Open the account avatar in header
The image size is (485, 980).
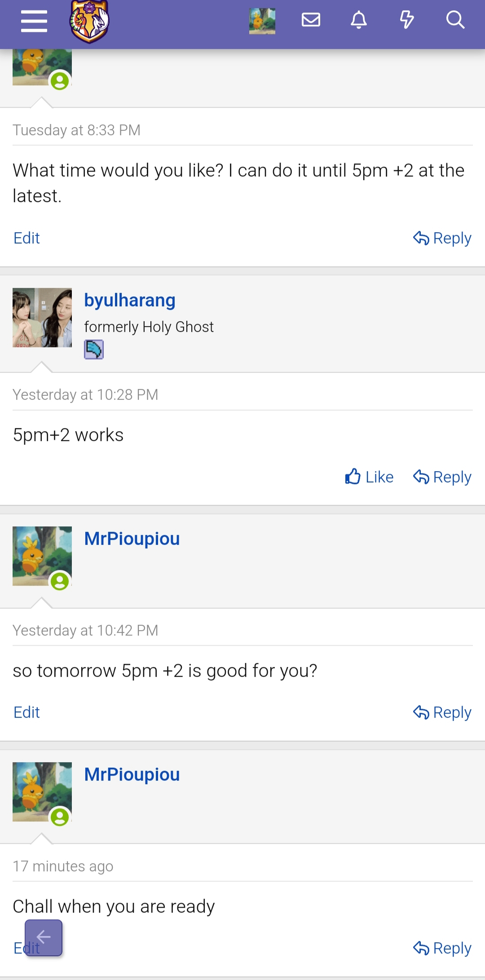[x=262, y=21]
